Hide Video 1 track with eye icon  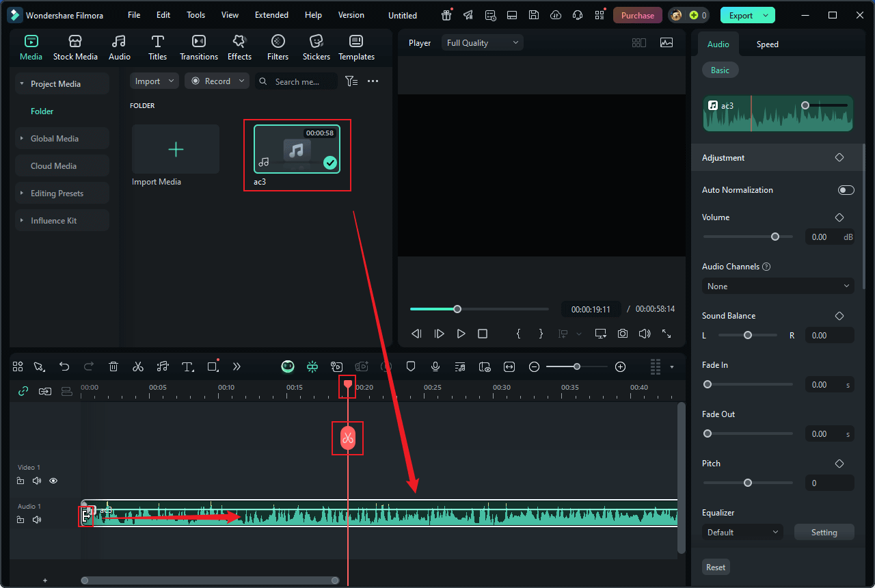53,481
